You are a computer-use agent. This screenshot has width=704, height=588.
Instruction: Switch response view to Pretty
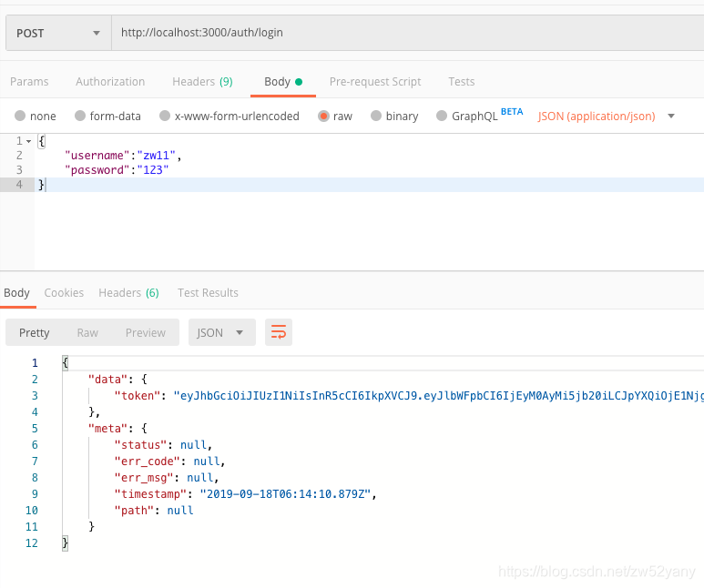34,332
